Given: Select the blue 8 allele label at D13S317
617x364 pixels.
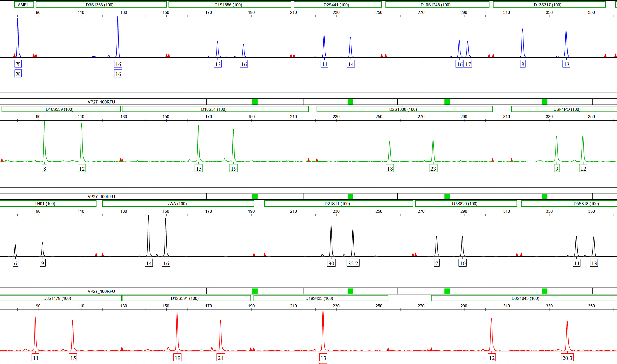Looking at the screenshot, I should click(x=523, y=64).
